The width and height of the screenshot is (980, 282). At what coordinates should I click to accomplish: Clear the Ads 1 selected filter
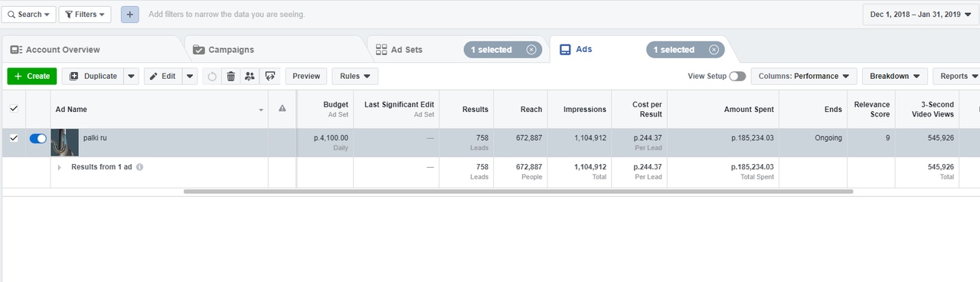pyautogui.click(x=714, y=50)
